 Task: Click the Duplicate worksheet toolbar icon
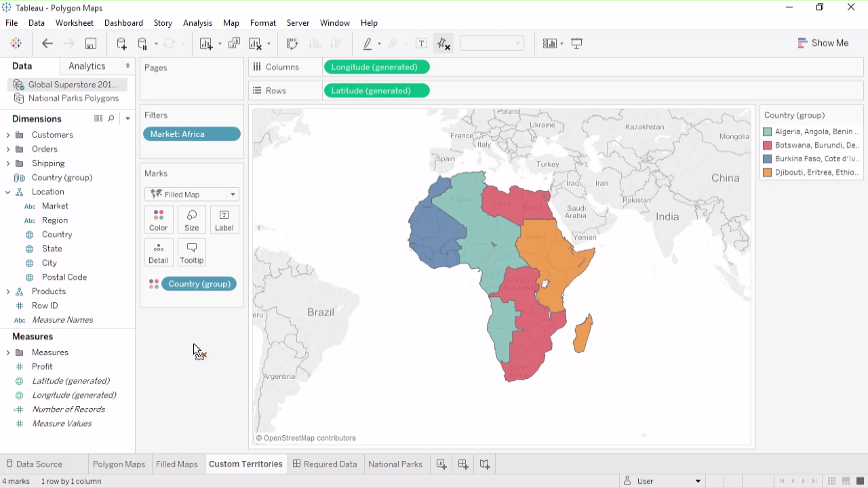pyautogui.click(x=234, y=43)
